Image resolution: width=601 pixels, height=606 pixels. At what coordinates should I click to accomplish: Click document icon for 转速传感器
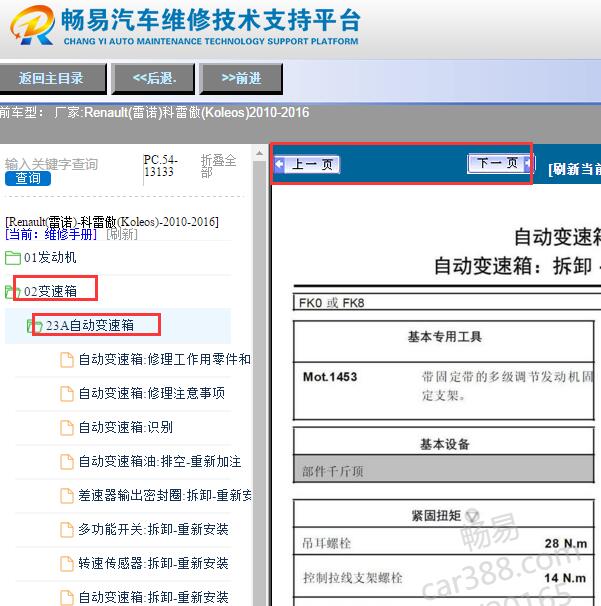[x=67, y=563]
